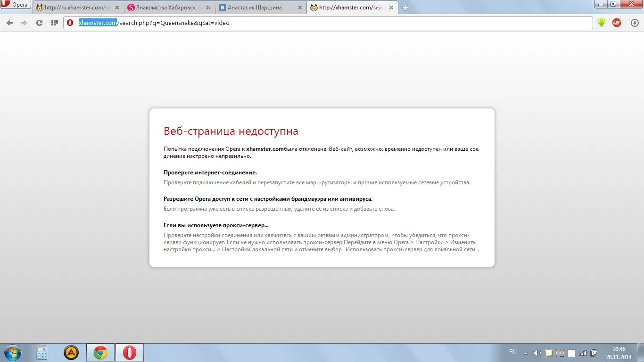Switch to the Знакомства Хабаровск tab
This screenshot has height=362, width=644.
tap(169, 8)
